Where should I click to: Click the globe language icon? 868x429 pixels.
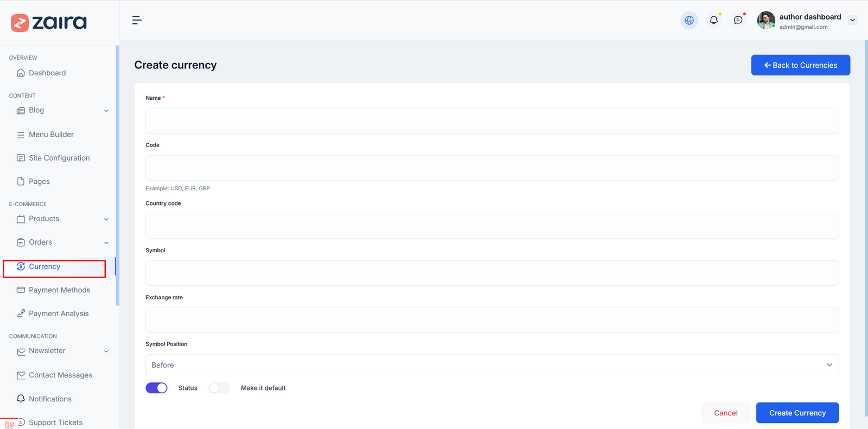point(689,20)
